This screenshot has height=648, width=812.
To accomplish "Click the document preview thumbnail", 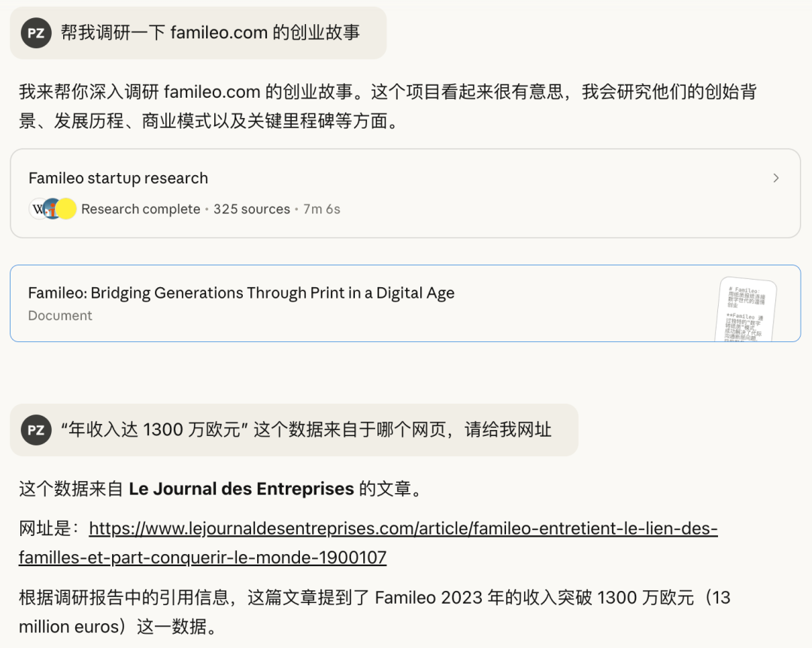I will click(746, 309).
